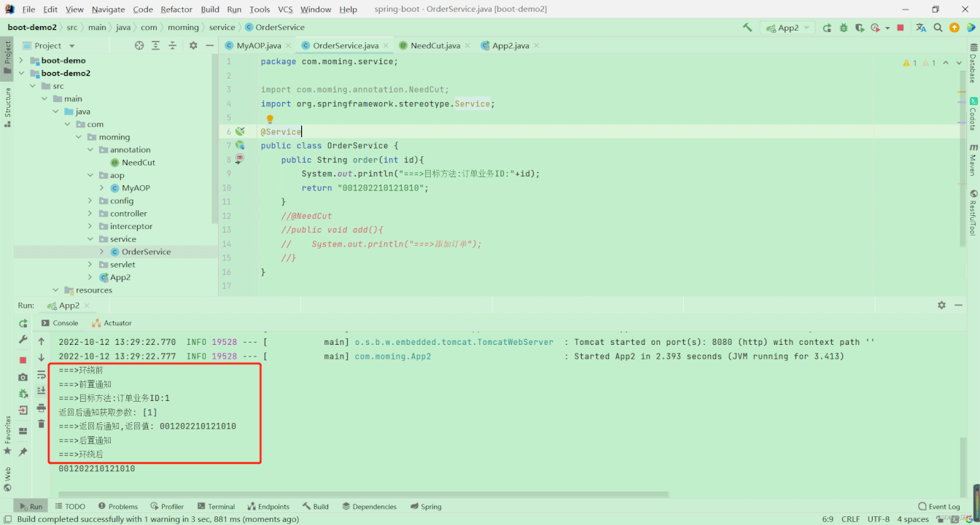Pin the Run tab
Image resolution: width=980 pixels, height=525 pixels.
[x=23, y=451]
